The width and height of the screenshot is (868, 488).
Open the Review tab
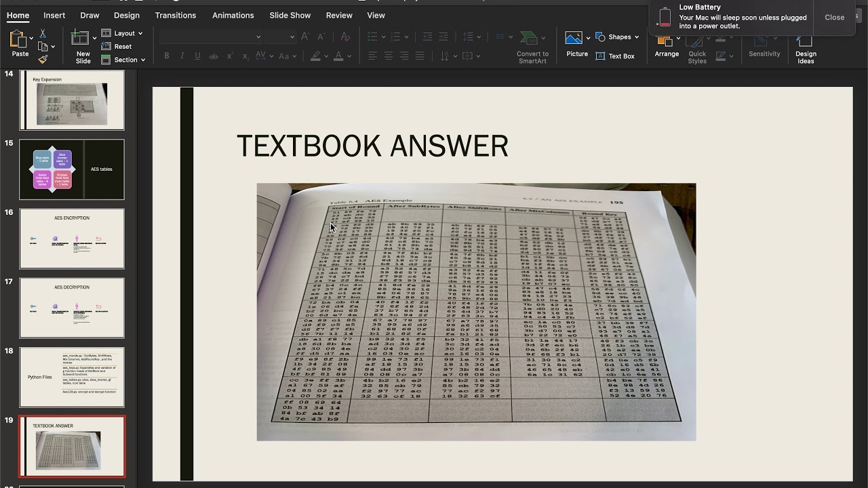click(339, 15)
